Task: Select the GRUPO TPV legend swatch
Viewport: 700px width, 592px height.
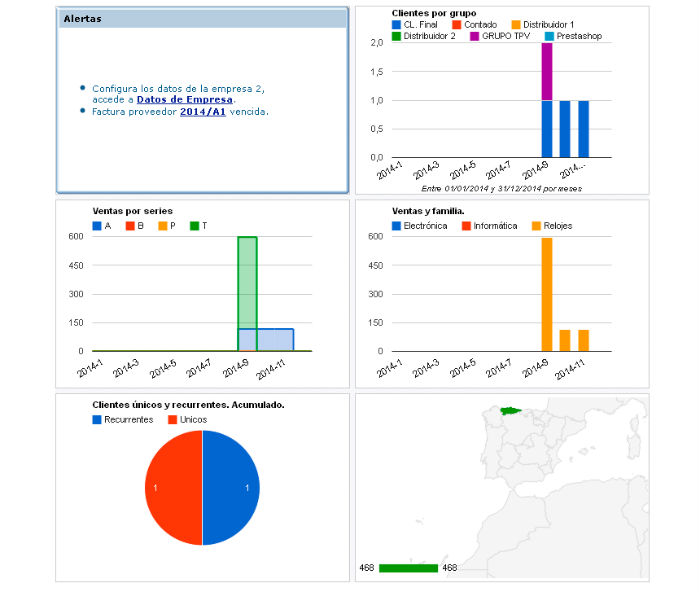Action: [x=475, y=36]
